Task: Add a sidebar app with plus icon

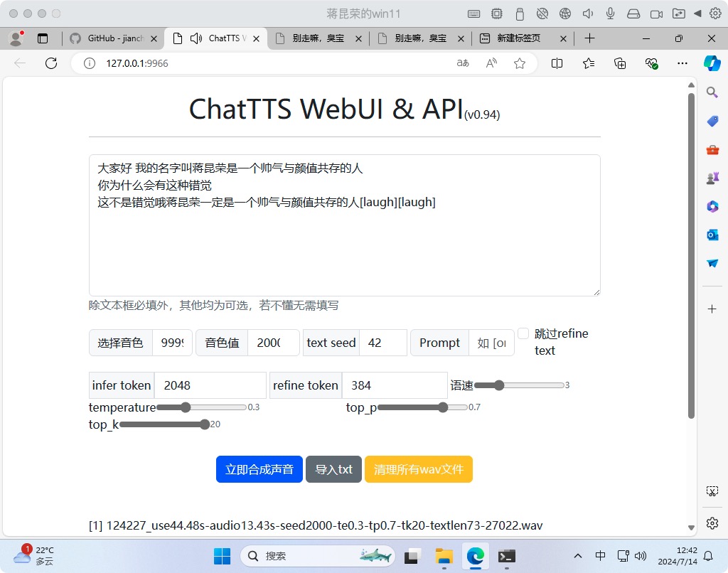Action: click(712, 309)
